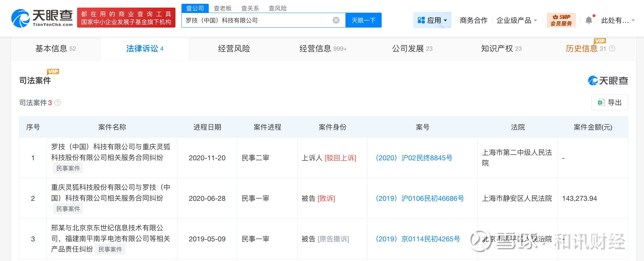The width and height of the screenshot is (644, 261).
Task: Open the 知识产权 tab
Action: click(x=501, y=48)
